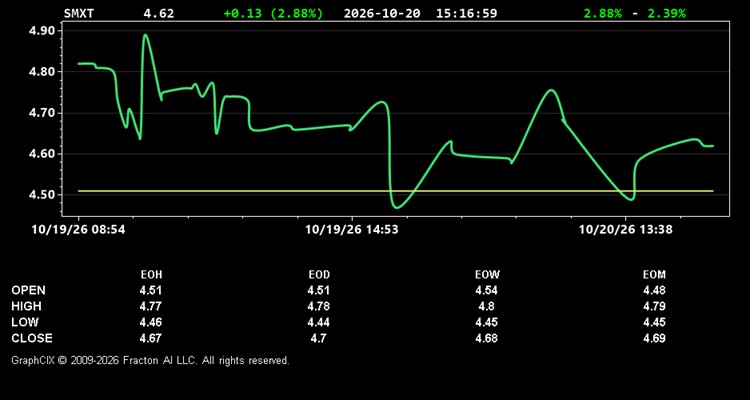Click the EOW open value 4.54

tap(486, 290)
